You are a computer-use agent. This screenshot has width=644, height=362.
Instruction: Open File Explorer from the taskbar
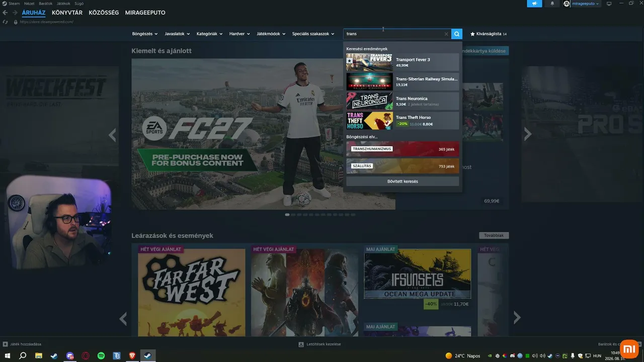pos(38,356)
